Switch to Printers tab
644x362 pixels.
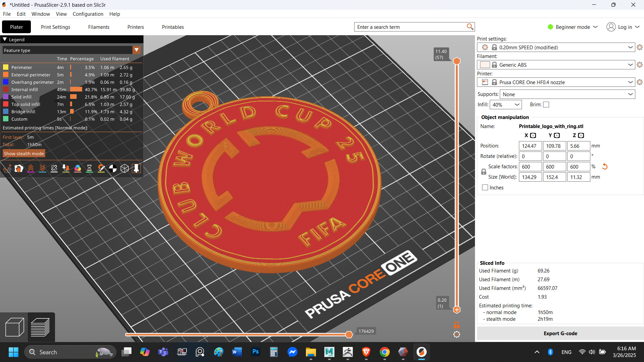(x=136, y=27)
